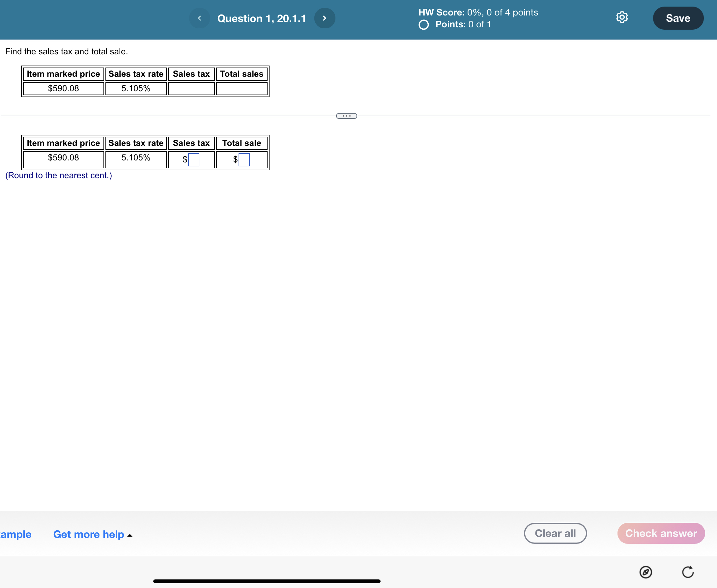Click the Example link at bottom left
This screenshot has width=717, height=588.
click(16, 534)
